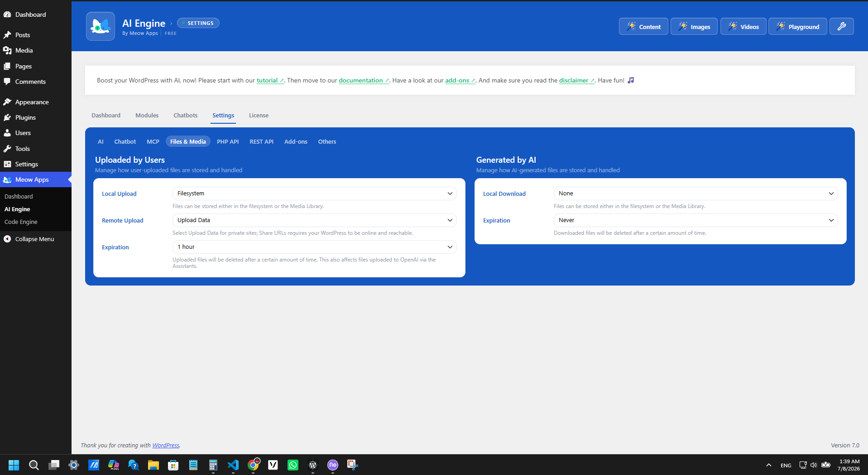Open Calculator from the taskbar
868x475 pixels.
point(213,465)
